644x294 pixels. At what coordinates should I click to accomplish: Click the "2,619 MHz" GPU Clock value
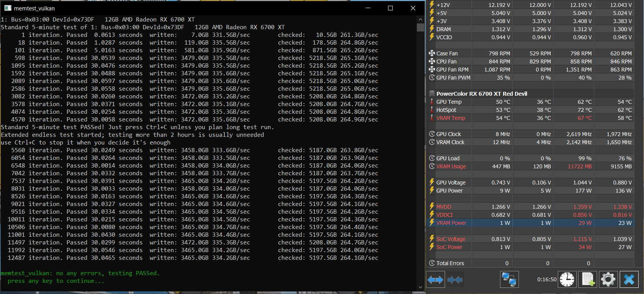579,134
